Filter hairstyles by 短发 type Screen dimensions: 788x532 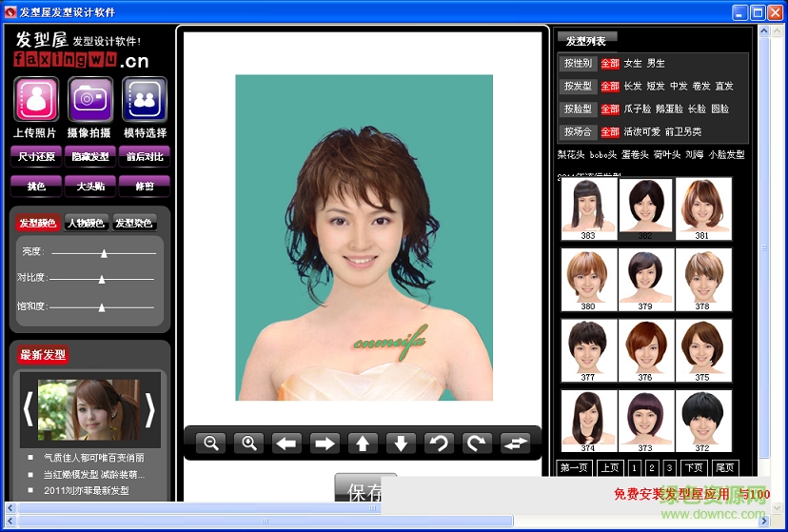[x=656, y=87]
